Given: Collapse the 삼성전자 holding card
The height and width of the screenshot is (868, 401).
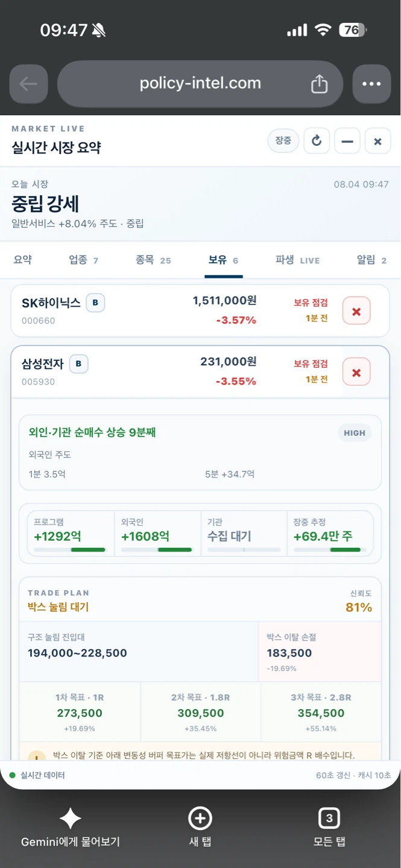Looking at the screenshot, I should 200,372.
